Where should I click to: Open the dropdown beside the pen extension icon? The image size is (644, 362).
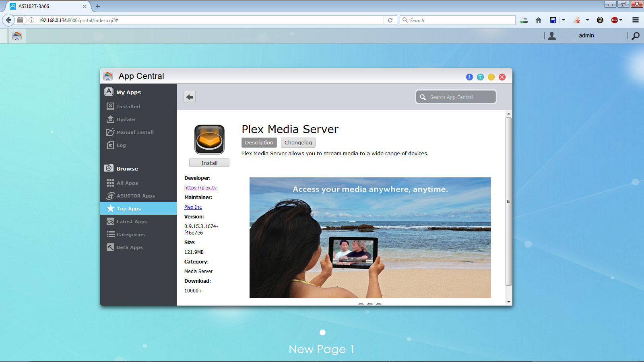tap(587, 20)
